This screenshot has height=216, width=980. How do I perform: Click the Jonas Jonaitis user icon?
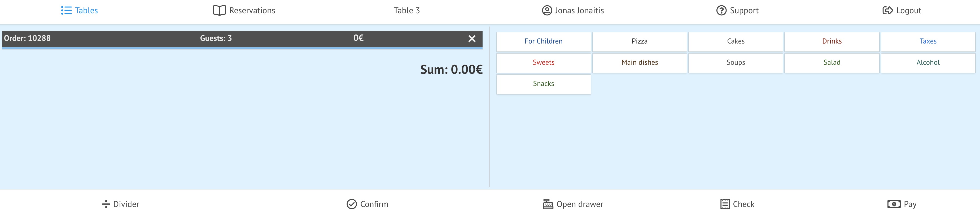(547, 11)
